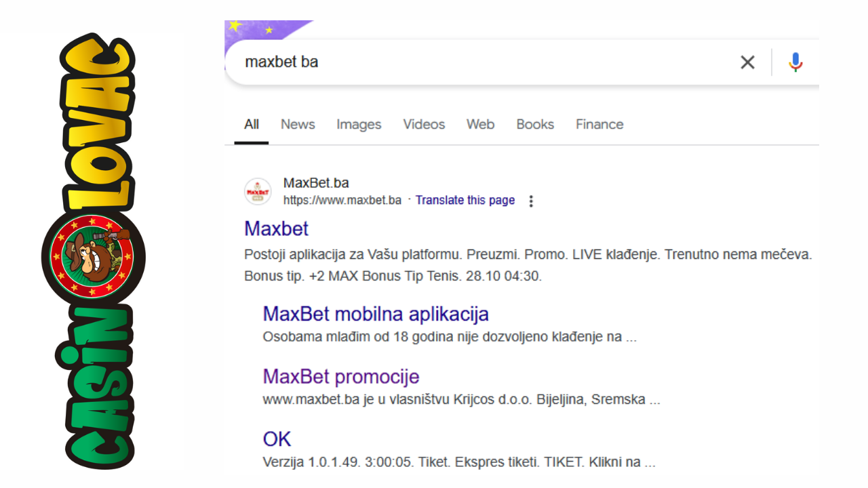Click the OK sitelink result
Viewport: 868px width, 488px height.
277,439
